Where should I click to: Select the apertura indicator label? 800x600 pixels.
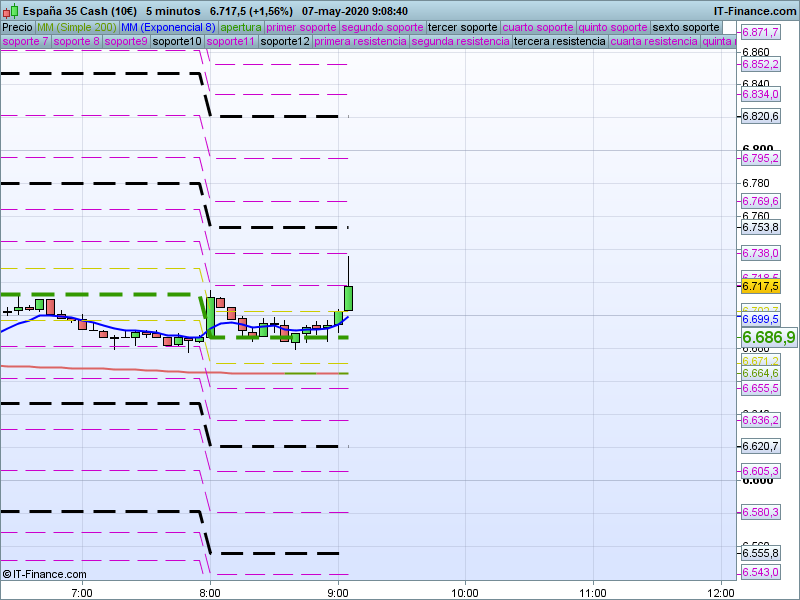pos(241,27)
